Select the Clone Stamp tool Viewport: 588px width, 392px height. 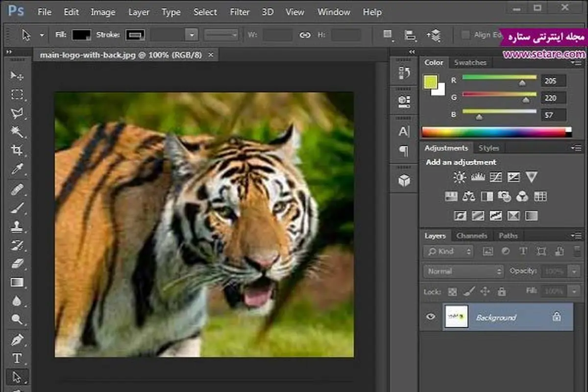(17, 226)
